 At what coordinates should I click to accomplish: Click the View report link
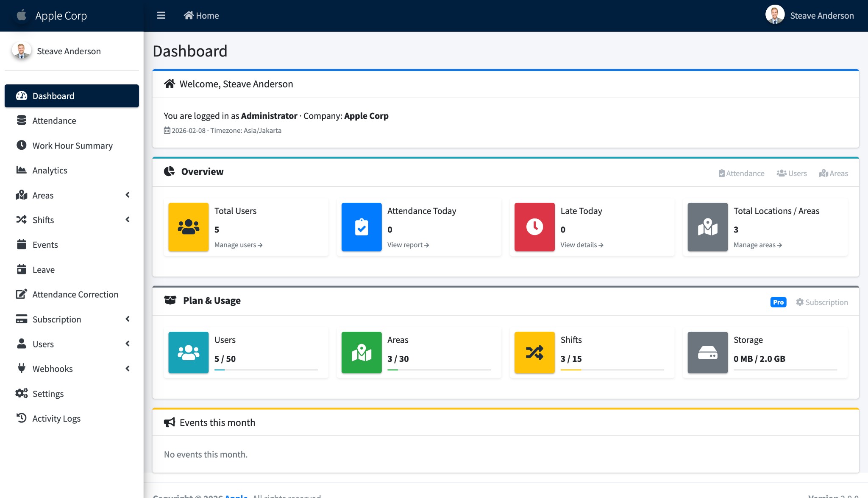[x=408, y=245]
